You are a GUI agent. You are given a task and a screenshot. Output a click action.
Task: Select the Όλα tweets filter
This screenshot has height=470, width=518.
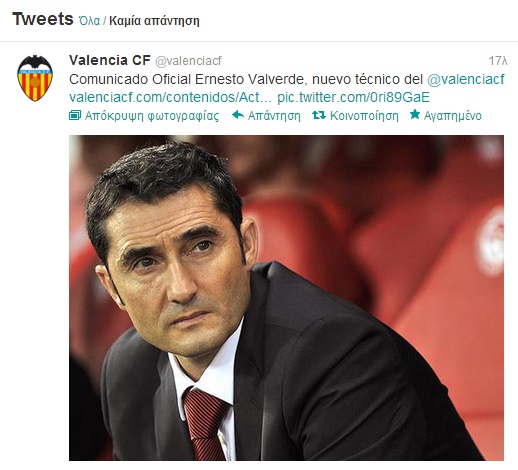[89, 21]
